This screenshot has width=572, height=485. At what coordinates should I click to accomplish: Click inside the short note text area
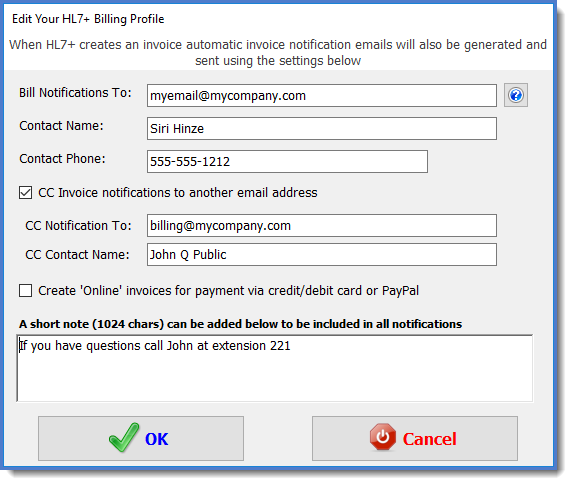pyautogui.click(x=274, y=368)
